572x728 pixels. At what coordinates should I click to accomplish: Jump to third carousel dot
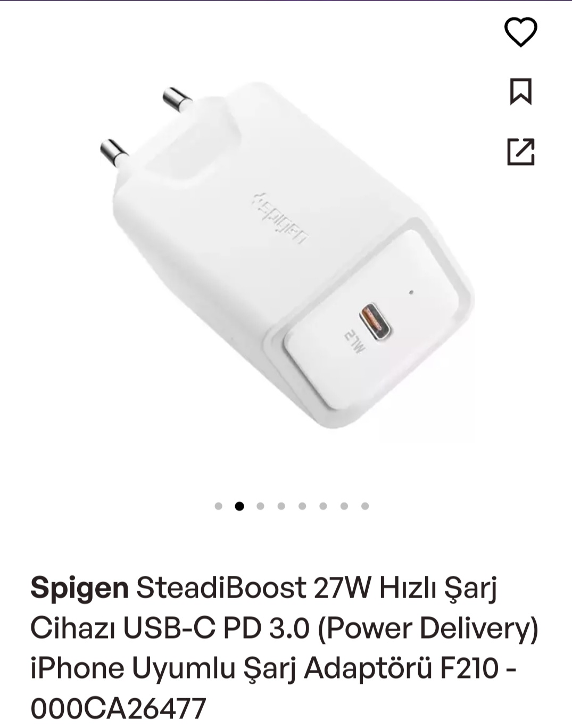pyautogui.click(x=260, y=506)
